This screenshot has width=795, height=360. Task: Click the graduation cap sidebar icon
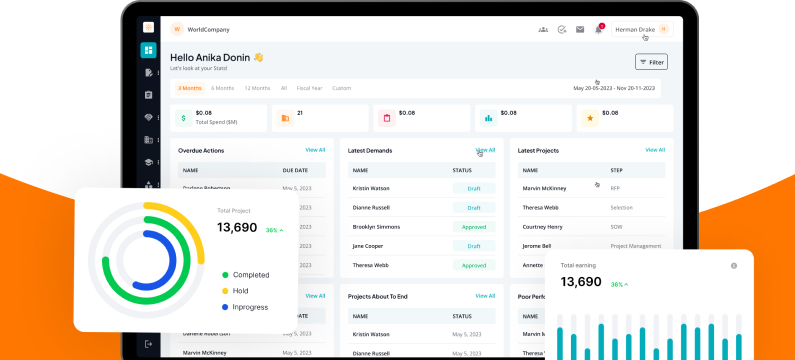(148, 162)
